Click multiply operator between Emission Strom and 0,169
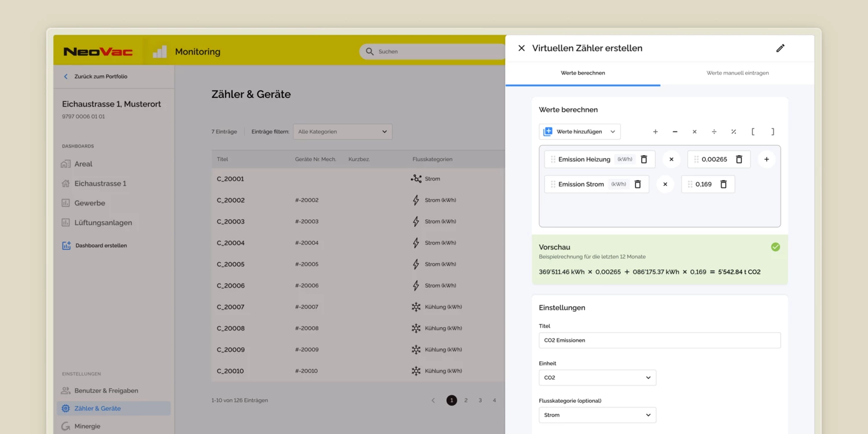Screen dimensions: 868x434 (665, 184)
